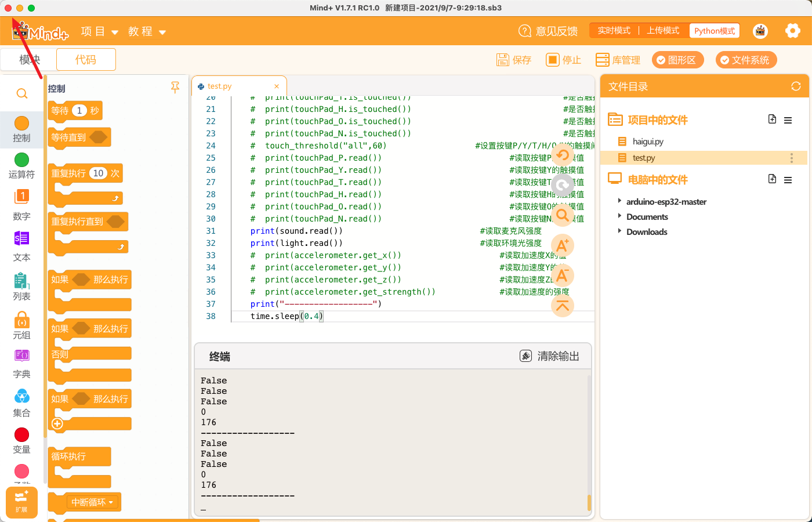Click code line 38 time.sleep(0.4)
Image resolution: width=812 pixels, height=522 pixels.
click(x=287, y=316)
